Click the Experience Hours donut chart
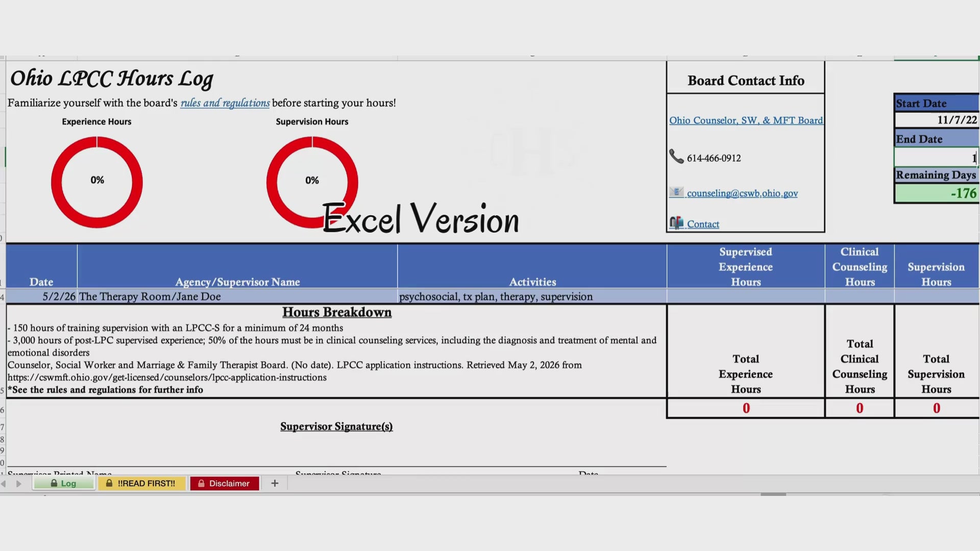The height and width of the screenshot is (551, 980). pyautogui.click(x=97, y=182)
